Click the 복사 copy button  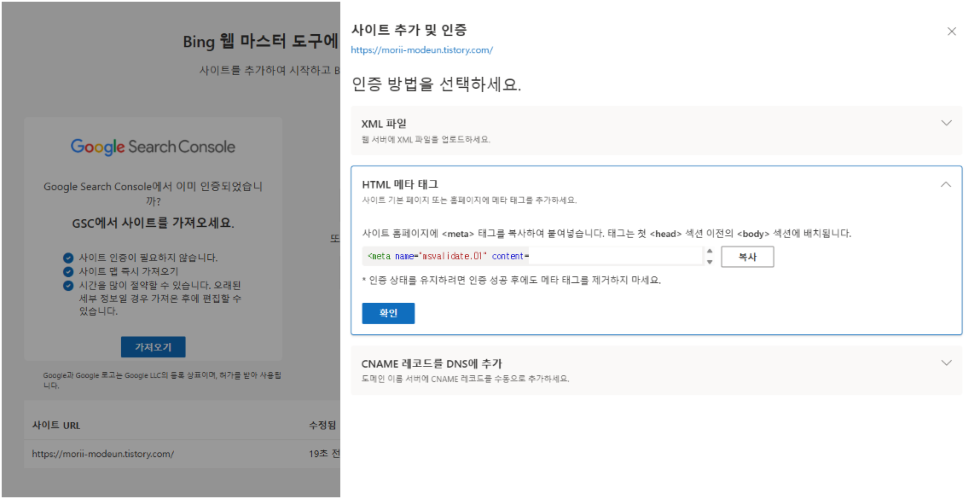click(x=747, y=257)
